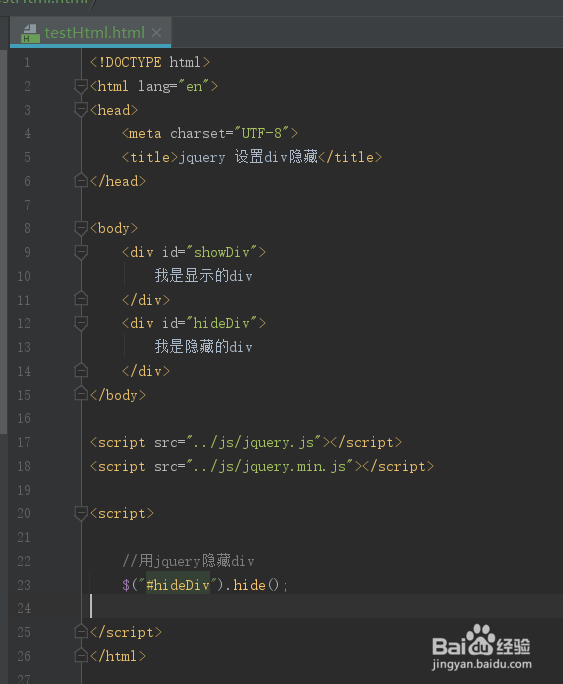This screenshot has width=563, height=684.
Task: Click the "en" lang attribute value
Action: [x=194, y=86]
